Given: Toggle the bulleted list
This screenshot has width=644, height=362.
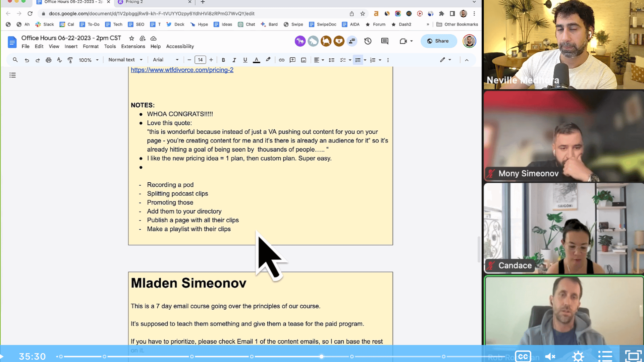Looking at the screenshot, I should (358, 60).
